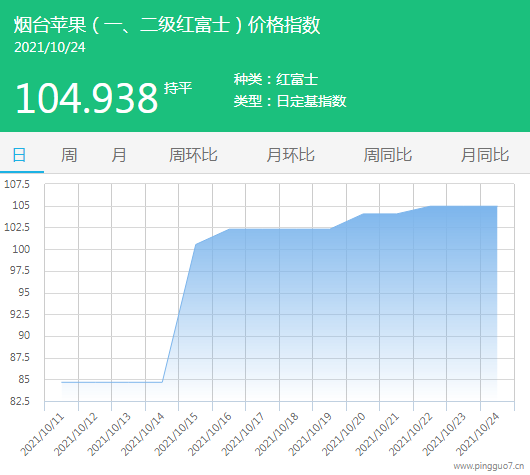Click the 2021/10/22 x-axis label
Screen dimensions: 530x475
(410, 434)
